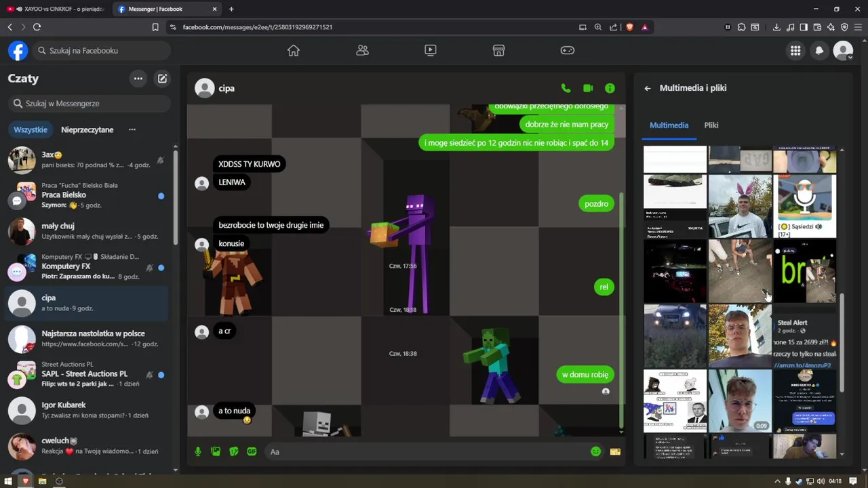Open the Brave Wallet icon
The height and width of the screenshot is (488, 868).
[817, 27]
